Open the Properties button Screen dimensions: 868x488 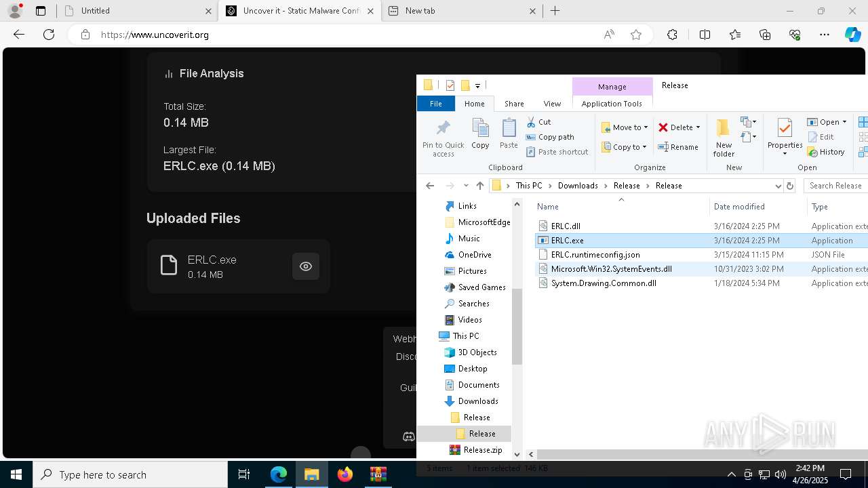point(785,138)
